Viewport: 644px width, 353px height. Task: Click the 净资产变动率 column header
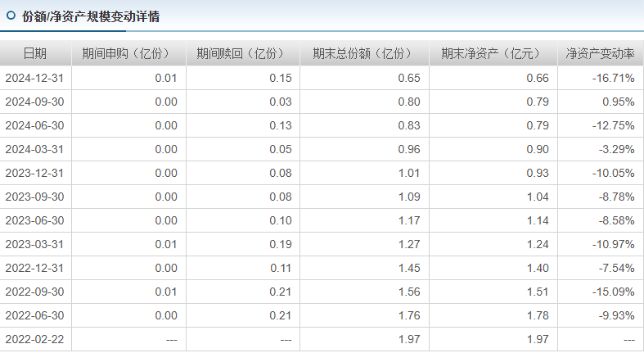(600, 54)
